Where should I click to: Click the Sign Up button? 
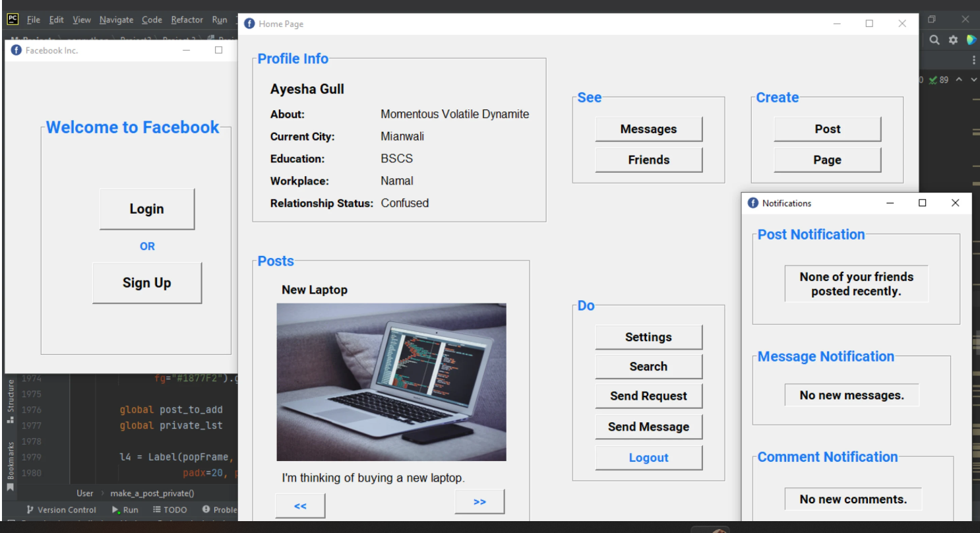point(147,283)
